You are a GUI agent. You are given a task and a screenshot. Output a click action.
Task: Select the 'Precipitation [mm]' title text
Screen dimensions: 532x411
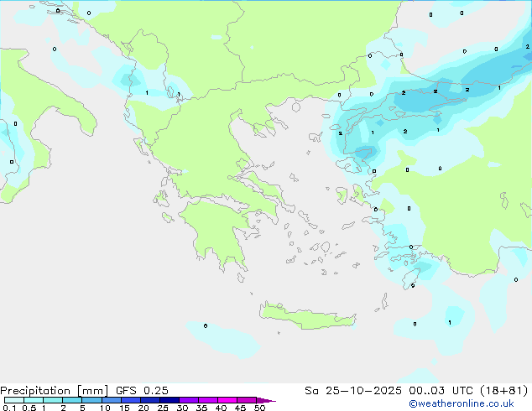[55, 391]
